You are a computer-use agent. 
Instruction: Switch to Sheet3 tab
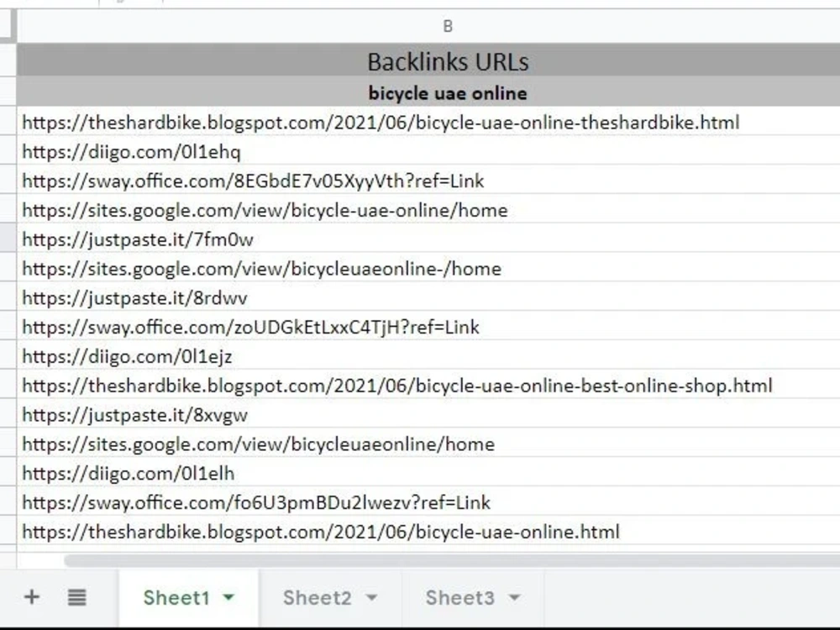click(472, 598)
